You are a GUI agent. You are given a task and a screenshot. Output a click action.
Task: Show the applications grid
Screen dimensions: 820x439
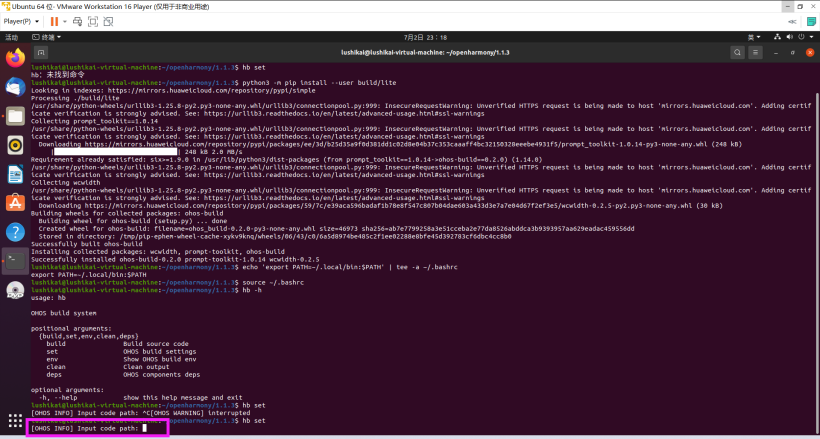coord(15,421)
